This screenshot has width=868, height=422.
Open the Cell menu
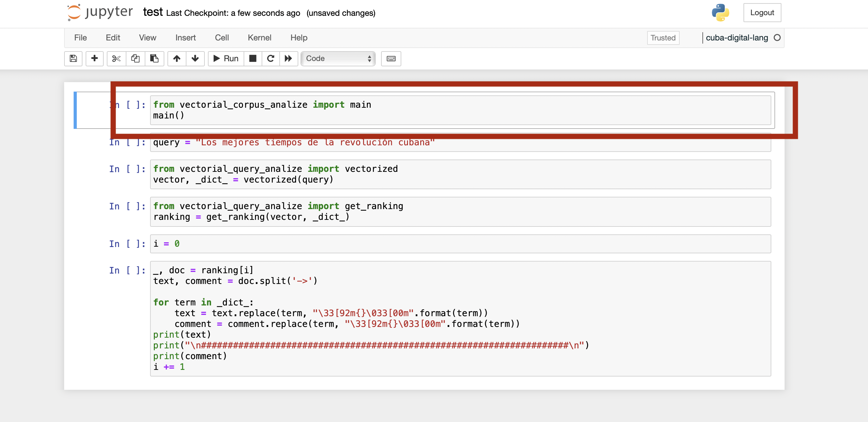(x=222, y=38)
